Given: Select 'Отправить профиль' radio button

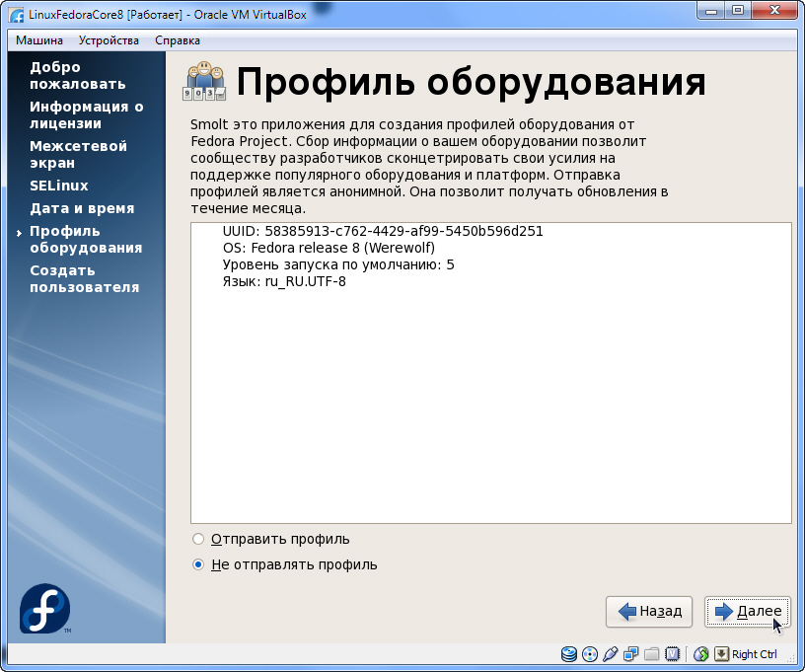Looking at the screenshot, I should pyautogui.click(x=198, y=539).
